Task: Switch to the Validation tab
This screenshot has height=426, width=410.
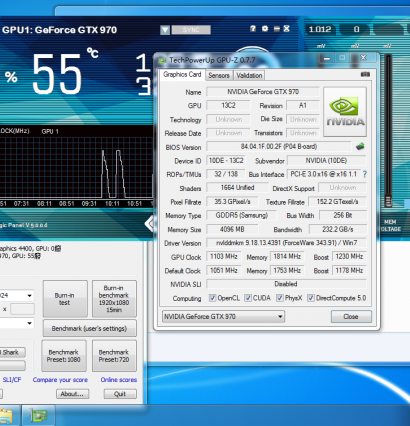Action: coord(249,75)
